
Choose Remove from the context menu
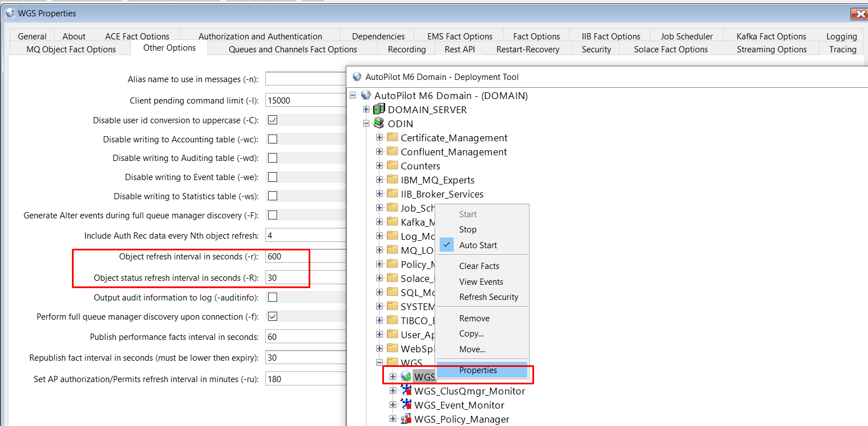[x=482, y=319]
